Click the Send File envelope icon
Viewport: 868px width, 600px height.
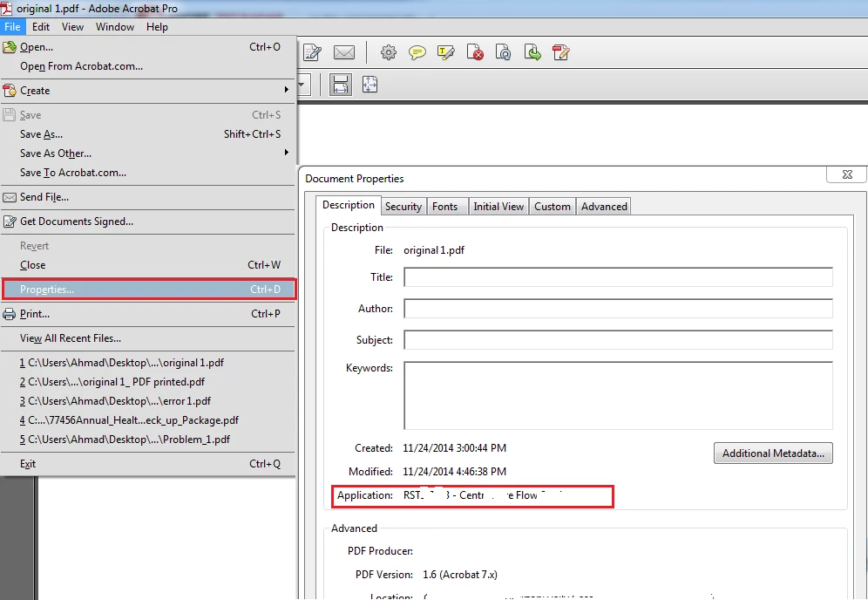pos(10,197)
